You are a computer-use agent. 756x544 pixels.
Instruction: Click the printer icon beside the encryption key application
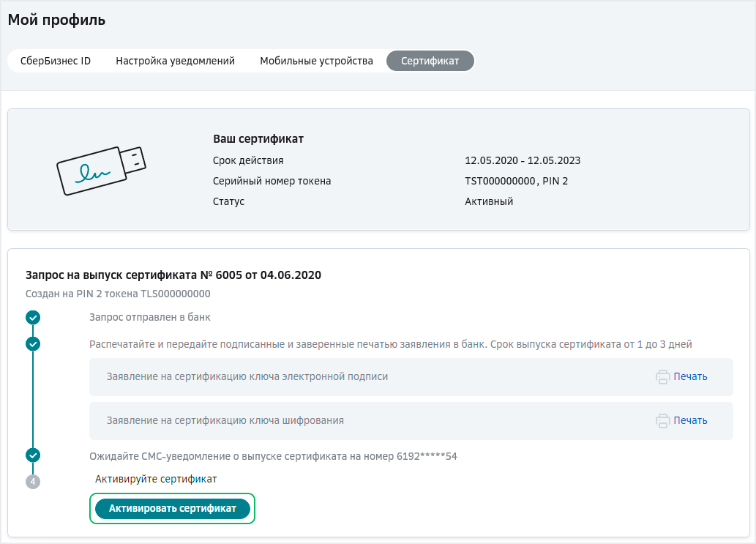click(x=663, y=420)
